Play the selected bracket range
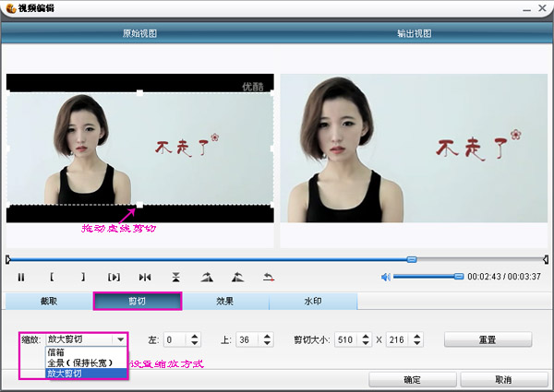Viewport: 554px width, 392px height. point(114,278)
